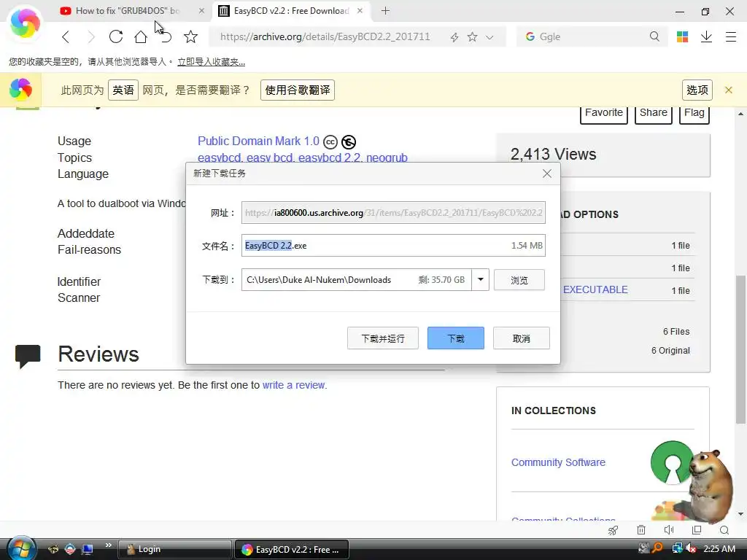747x560 pixels.
Task: Click the orange magnifier tray icon
Action: click(x=657, y=548)
